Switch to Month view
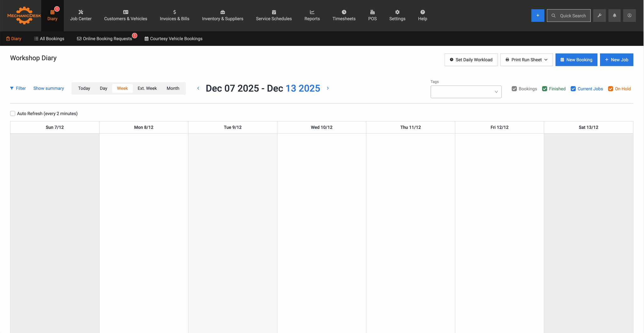This screenshot has width=644, height=333. coord(173,88)
